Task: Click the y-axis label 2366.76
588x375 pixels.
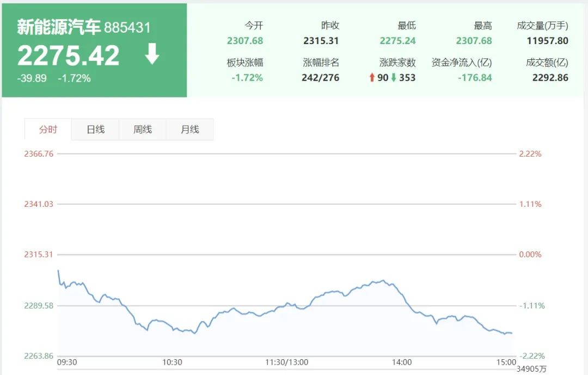Action: (x=39, y=153)
